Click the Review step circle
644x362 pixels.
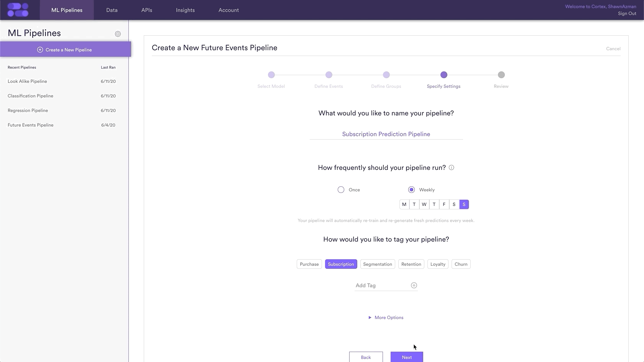(501, 75)
